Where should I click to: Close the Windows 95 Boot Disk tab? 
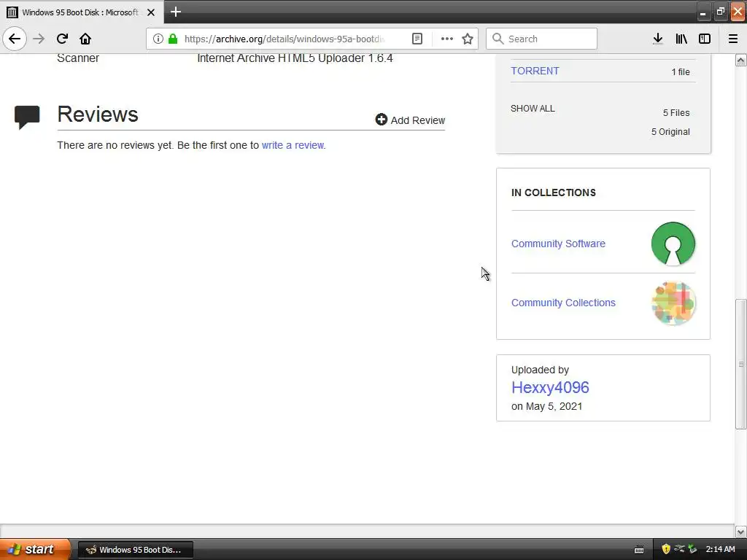click(151, 12)
